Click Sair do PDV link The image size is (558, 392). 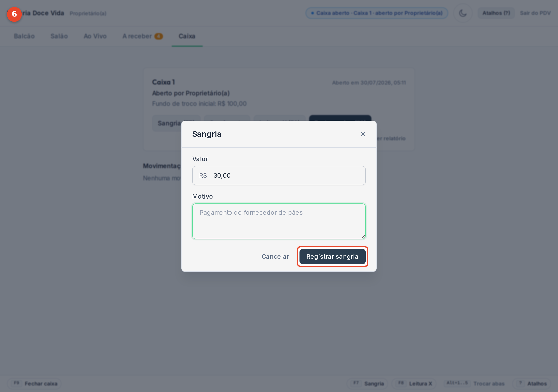tap(535, 13)
